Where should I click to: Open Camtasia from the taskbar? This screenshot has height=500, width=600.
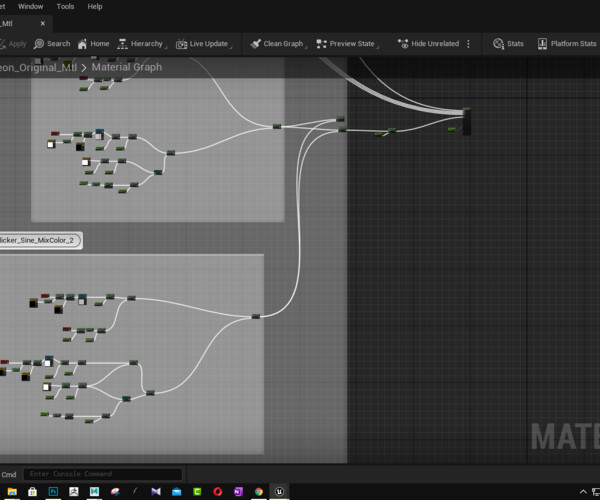(x=197, y=492)
